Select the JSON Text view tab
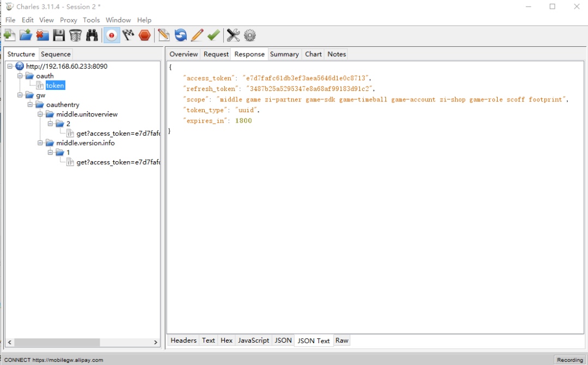Viewport: 588px width, 365px height. [x=314, y=340]
